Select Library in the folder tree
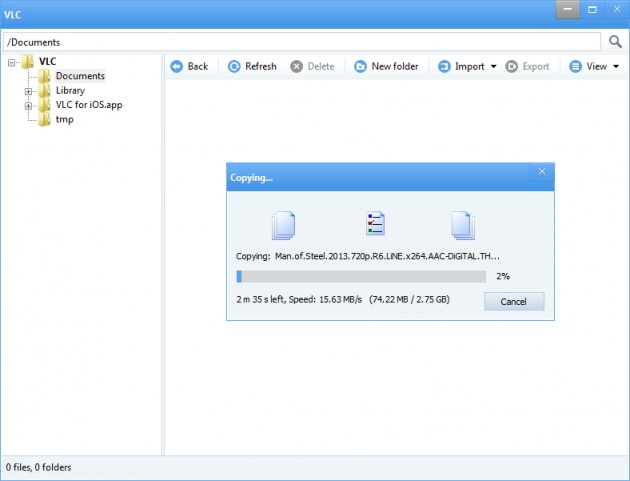The height and width of the screenshot is (481, 630). (70, 90)
